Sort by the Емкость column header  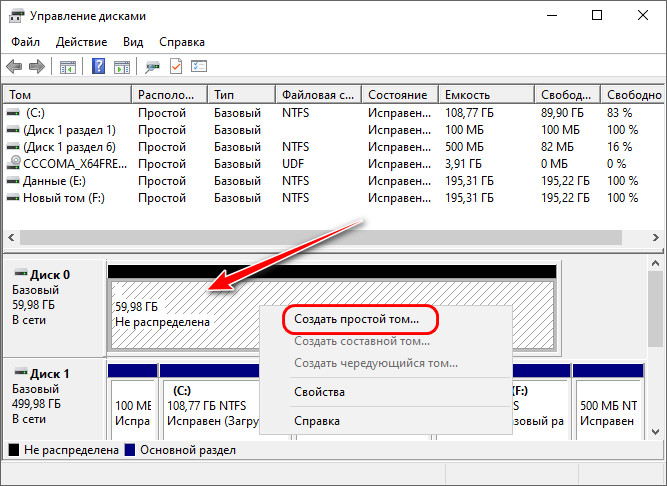click(x=486, y=95)
